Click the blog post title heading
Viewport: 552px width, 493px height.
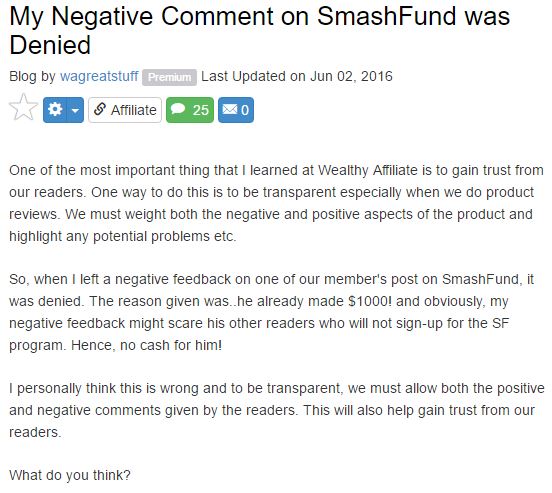259,31
